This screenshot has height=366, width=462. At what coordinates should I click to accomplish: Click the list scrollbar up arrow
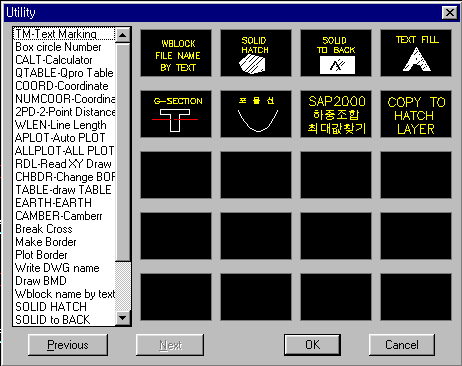123,35
